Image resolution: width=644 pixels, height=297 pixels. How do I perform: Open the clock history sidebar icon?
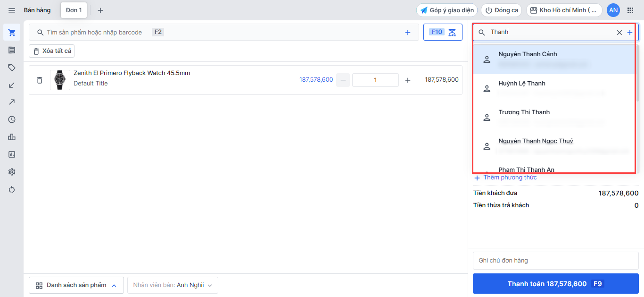coord(12,119)
